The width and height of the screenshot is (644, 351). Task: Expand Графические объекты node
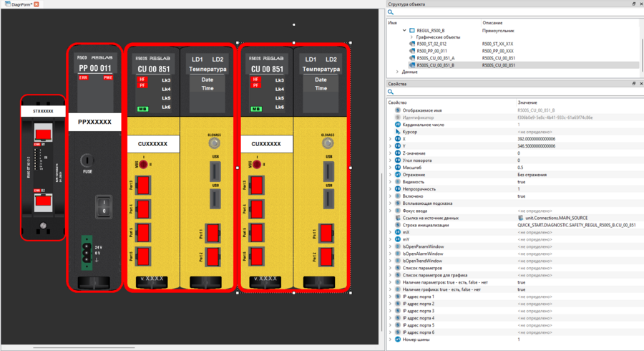click(413, 37)
